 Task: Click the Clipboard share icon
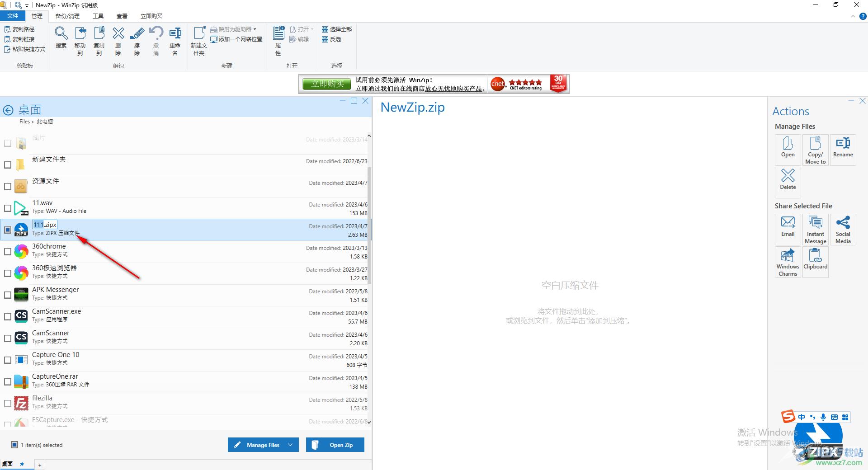816,262
